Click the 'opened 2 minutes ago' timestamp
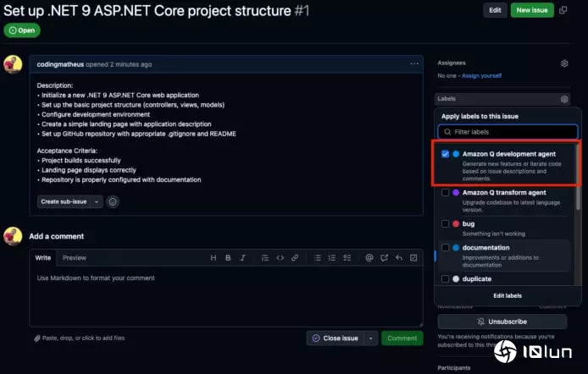Viewport: 588px width, 374px height. coord(119,64)
